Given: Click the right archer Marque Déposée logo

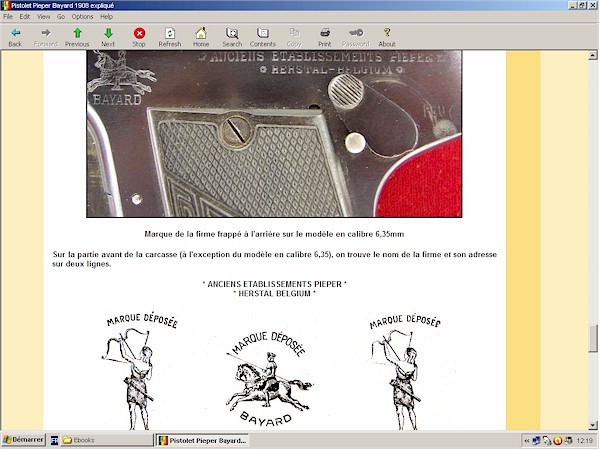Looking at the screenshot, I should (x=404, y=371).
